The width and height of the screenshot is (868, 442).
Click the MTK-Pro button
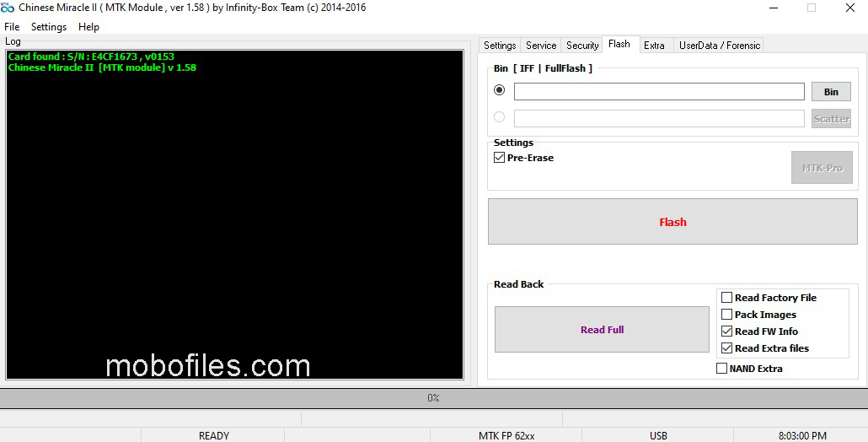(822, 167)
